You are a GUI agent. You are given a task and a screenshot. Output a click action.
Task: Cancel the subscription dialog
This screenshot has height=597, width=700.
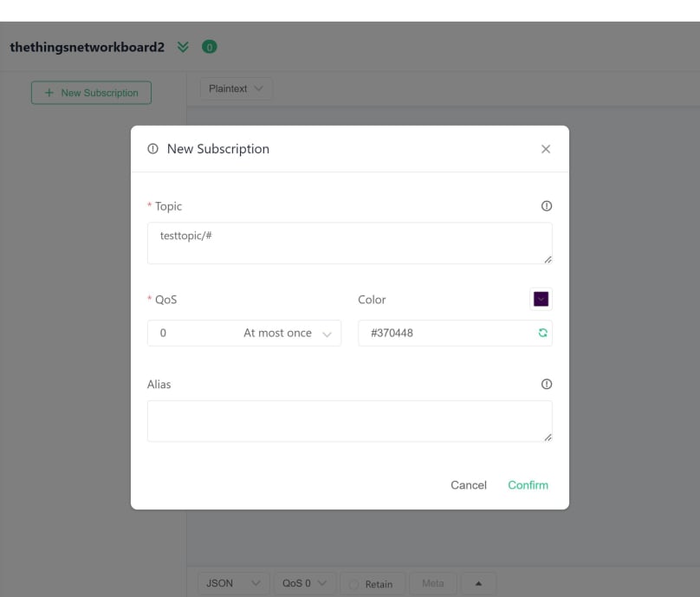(469, 485)
